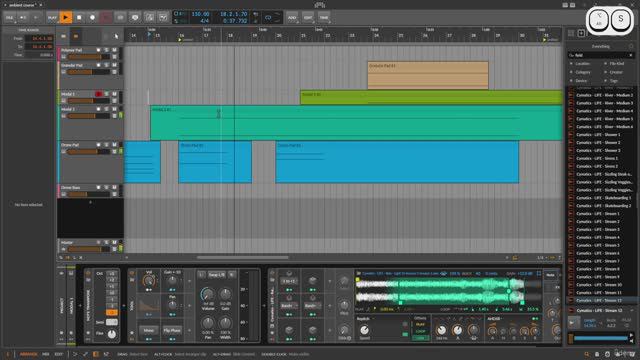Stop the transport
The height and width of the screenshot is (360, 640).
(x=79, y=18)
